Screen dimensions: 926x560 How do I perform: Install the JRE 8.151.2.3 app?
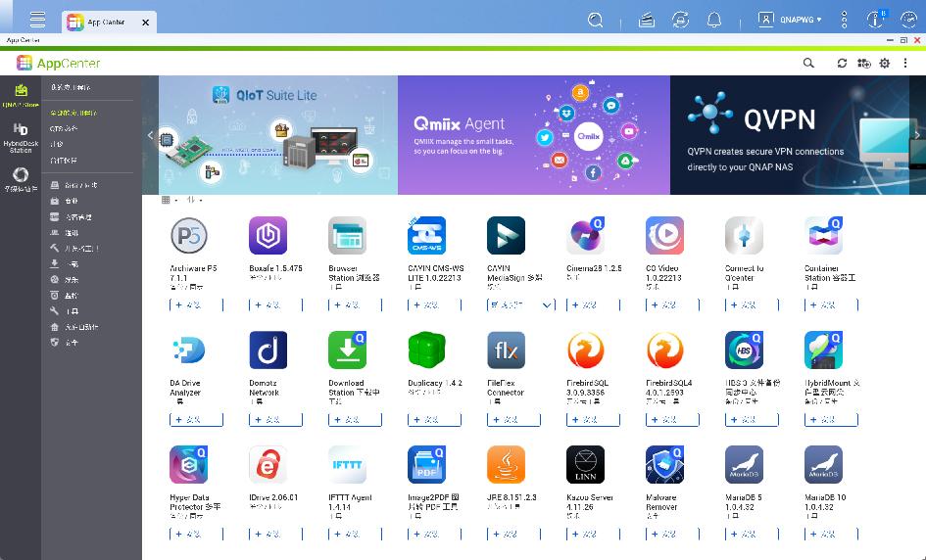tap(513, 534)
